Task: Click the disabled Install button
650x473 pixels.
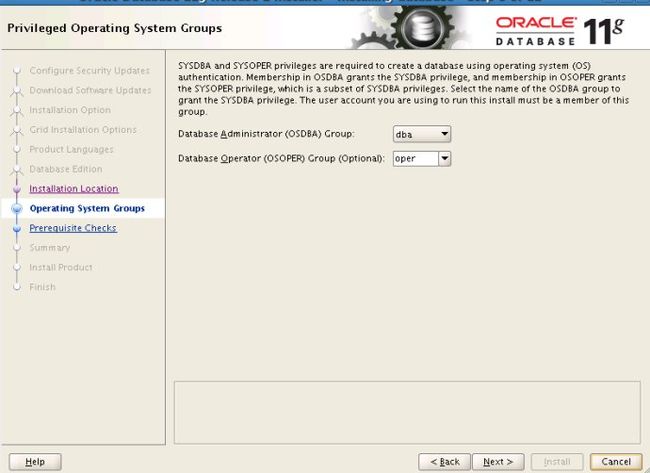Action: pos(557,461)
